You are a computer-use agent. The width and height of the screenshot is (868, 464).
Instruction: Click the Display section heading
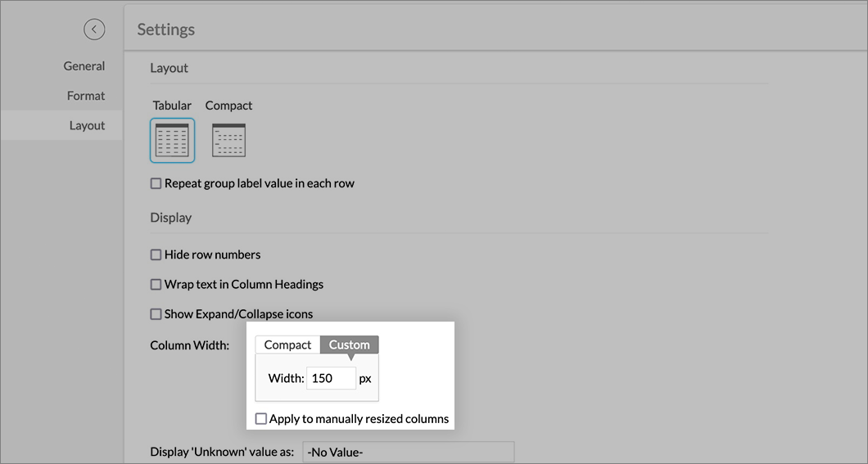point(170,218)
